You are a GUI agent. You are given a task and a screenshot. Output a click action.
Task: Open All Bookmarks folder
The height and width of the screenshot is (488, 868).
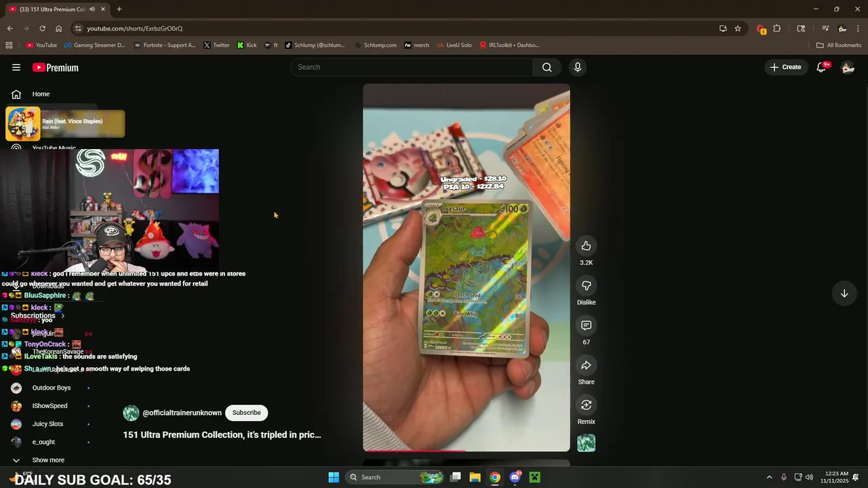coord(839,45)
